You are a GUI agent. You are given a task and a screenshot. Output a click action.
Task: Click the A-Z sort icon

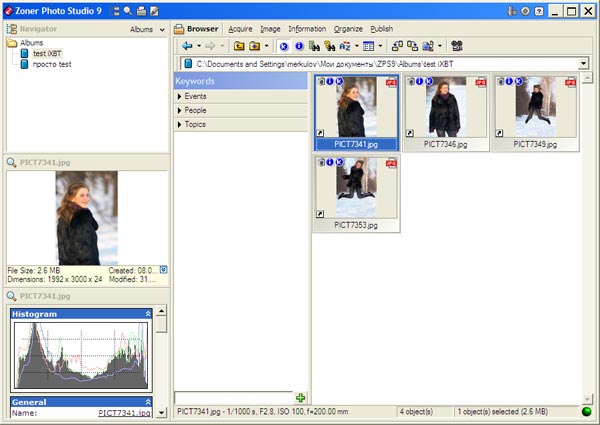coord(345,46)
